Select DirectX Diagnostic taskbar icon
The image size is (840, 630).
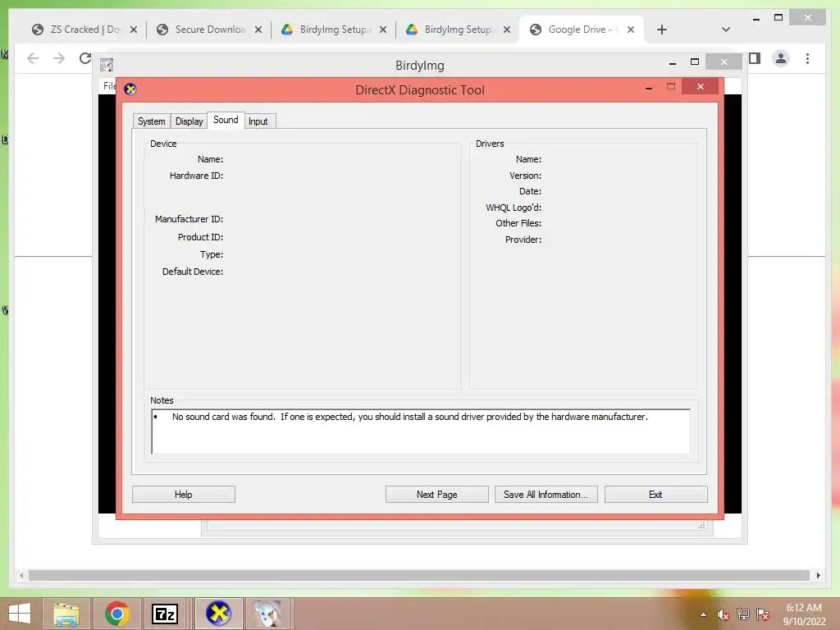218,614
